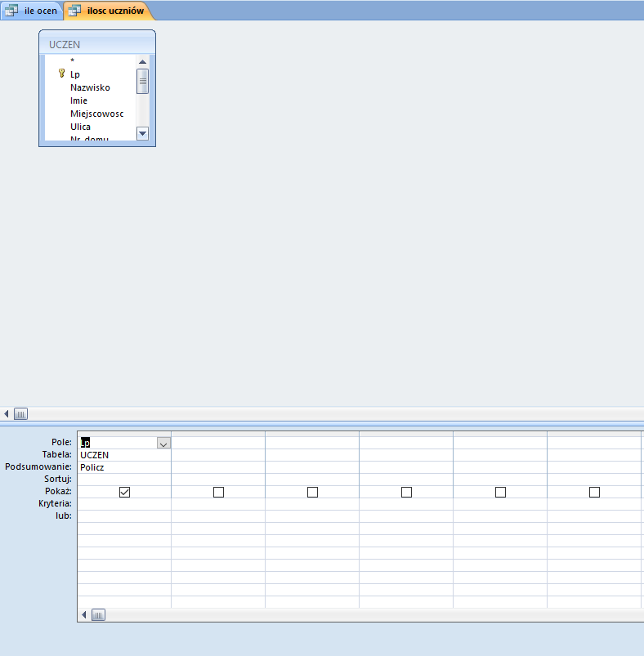Click the Kryteria cell in first column

(123, 504)
